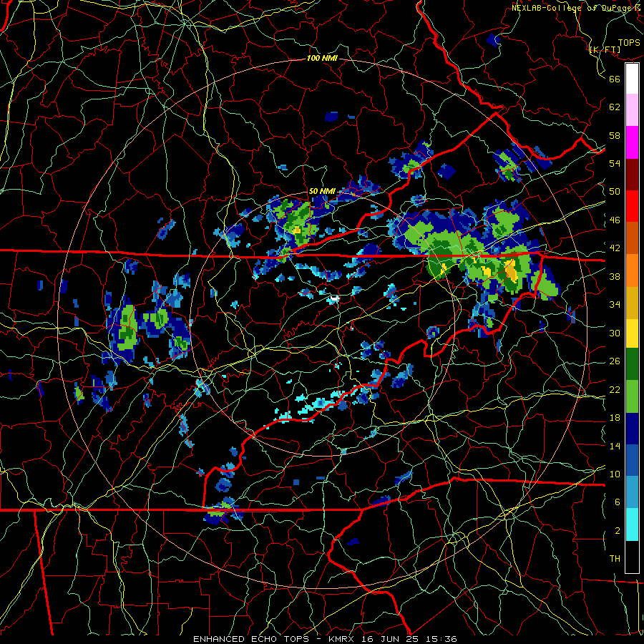Click the white swatch in the tops legend

click(632, 79)
